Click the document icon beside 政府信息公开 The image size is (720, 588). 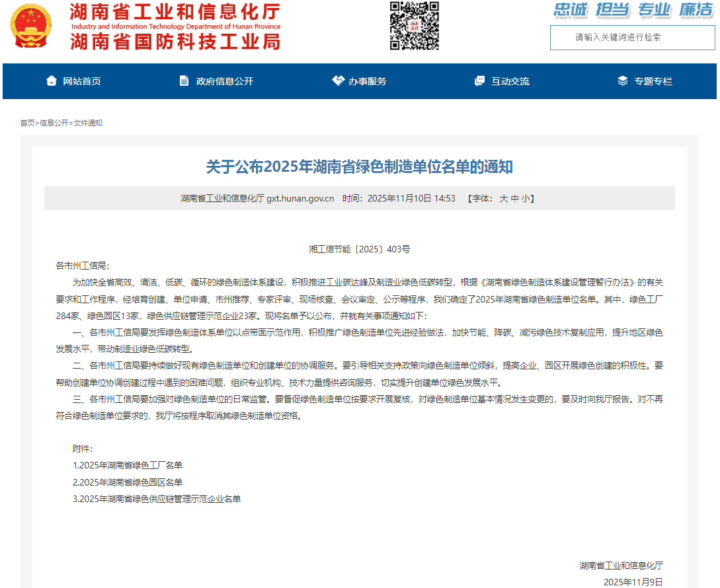(184, 81)
